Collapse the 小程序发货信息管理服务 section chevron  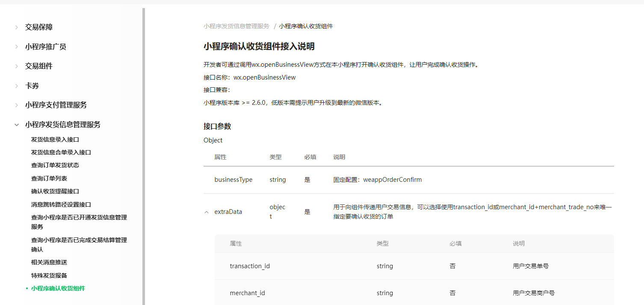pos(17,125)
